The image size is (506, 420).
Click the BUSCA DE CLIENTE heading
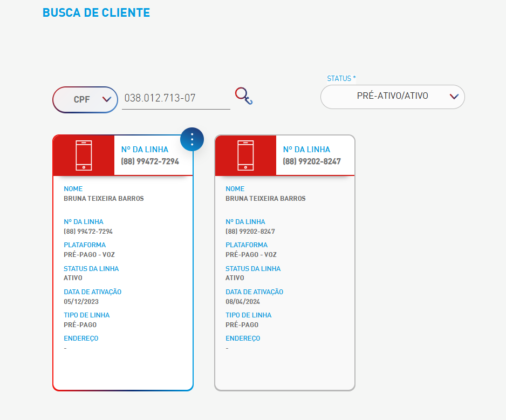point(96,12)
